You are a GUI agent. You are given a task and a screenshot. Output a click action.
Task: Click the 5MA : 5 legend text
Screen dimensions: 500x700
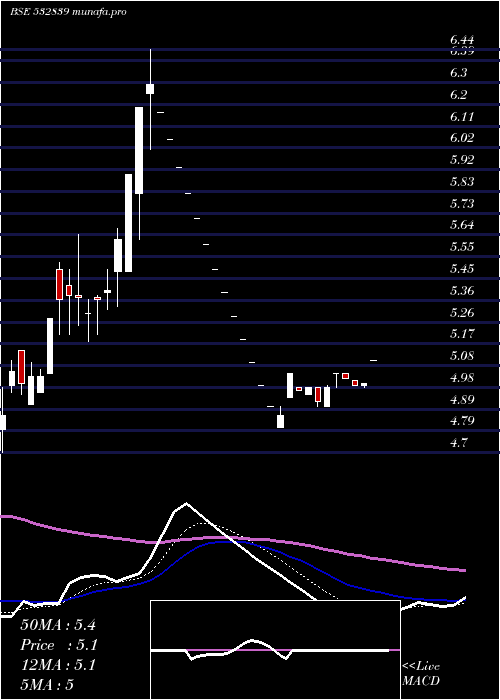click(47, 684)
